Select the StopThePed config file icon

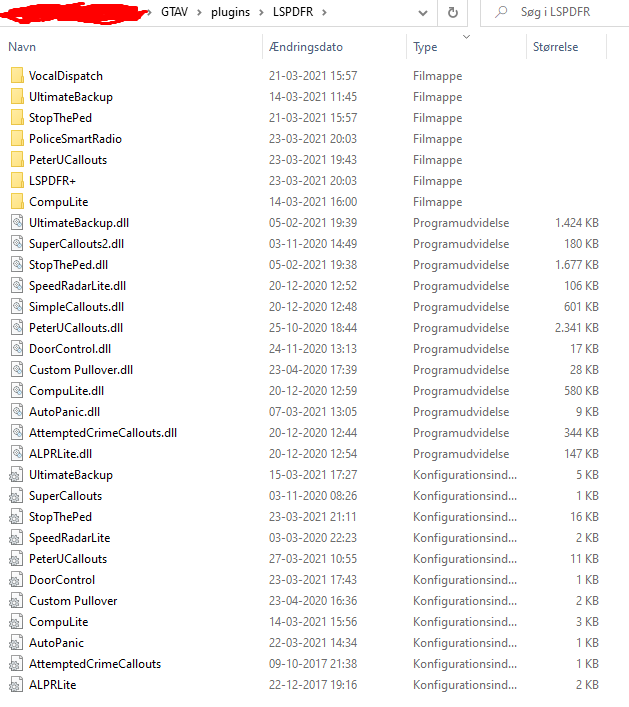tap(16, 517)
